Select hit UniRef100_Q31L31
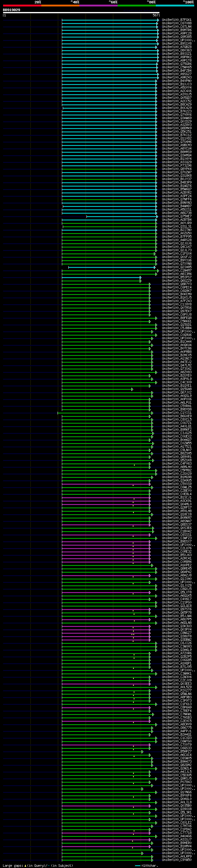The height and width of the screenshot is (868, 197). coord(176,226)
